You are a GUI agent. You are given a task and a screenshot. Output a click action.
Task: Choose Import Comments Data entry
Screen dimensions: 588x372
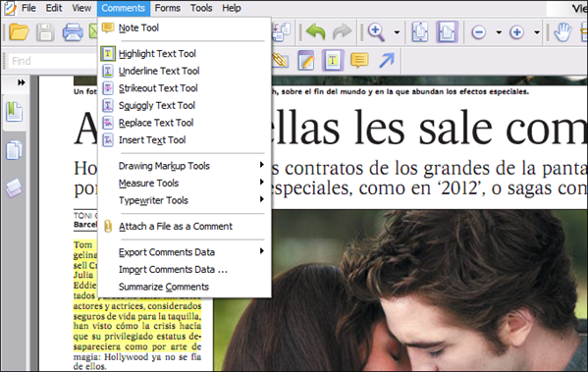[x=184, y=270]
